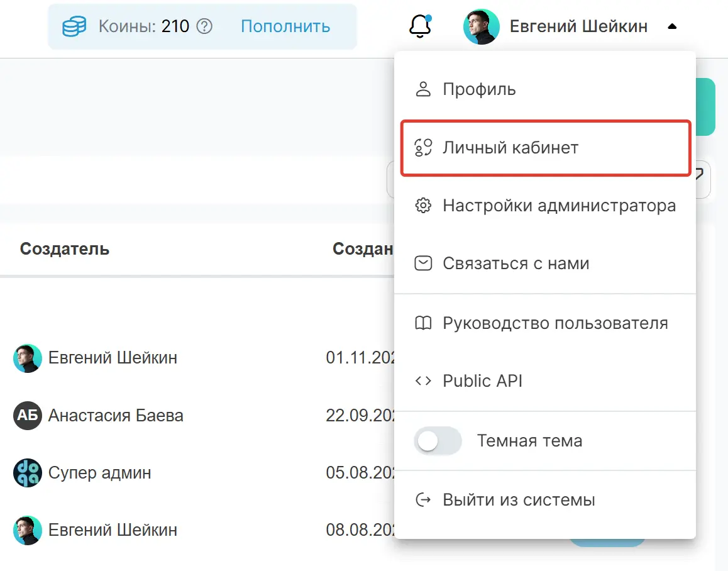728x571 pixels.
Task: Click the Личный кабинет group icon
Action: (x=424, y=148)
